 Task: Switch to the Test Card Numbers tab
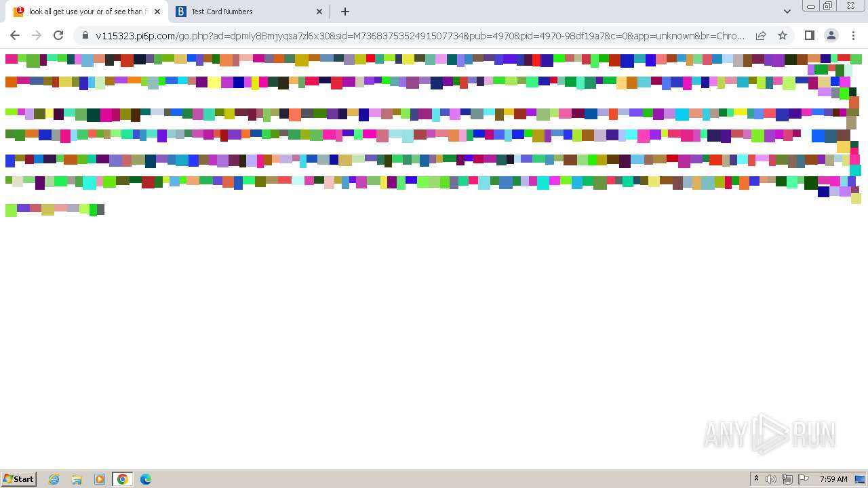tap(249, 12)
